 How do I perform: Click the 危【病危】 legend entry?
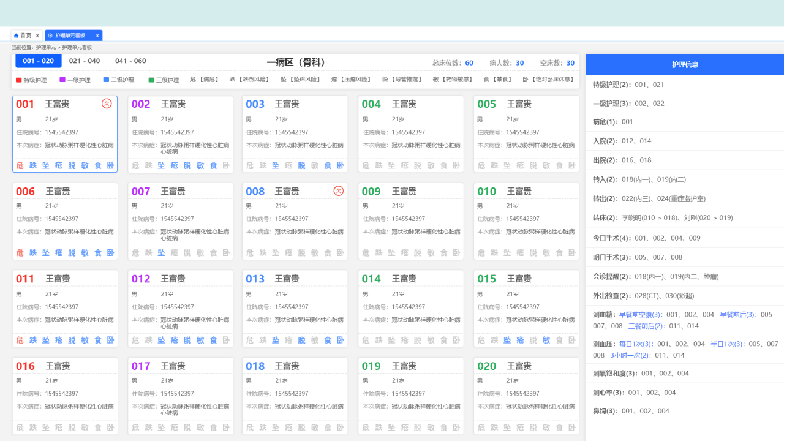coord(203,80)
